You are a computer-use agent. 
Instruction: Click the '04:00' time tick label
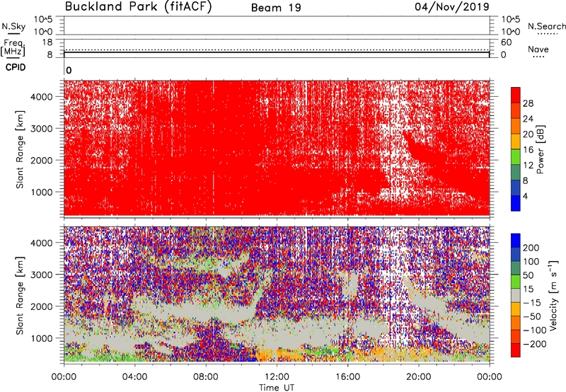[134, 377]
